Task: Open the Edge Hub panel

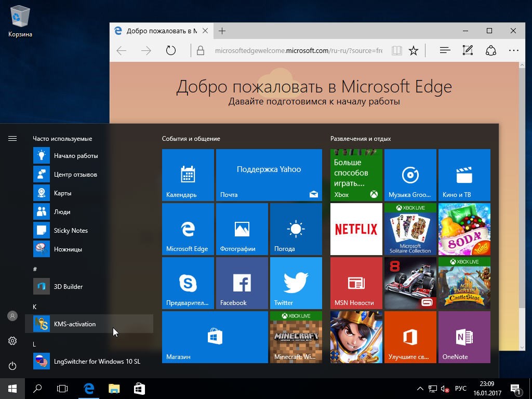Action: tap(445, 50)
